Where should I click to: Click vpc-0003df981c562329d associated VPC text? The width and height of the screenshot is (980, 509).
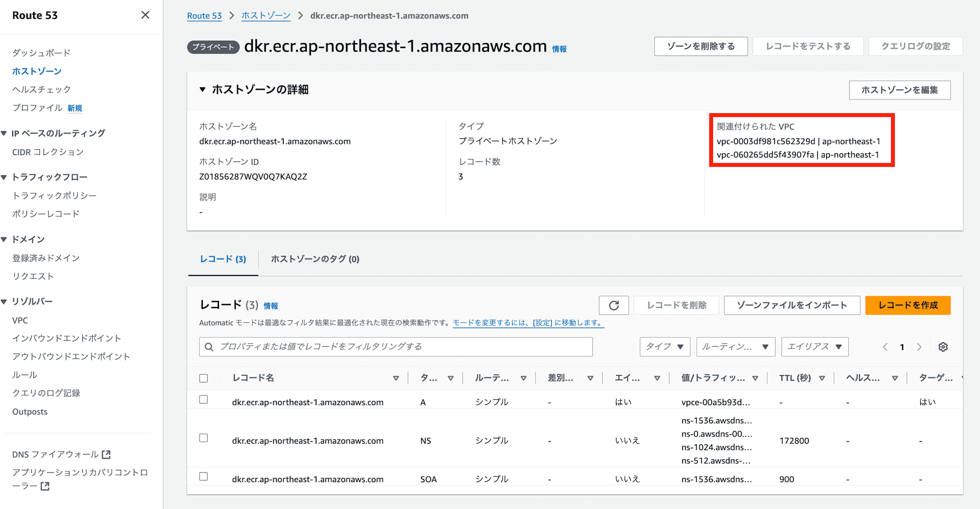(766, 141)
